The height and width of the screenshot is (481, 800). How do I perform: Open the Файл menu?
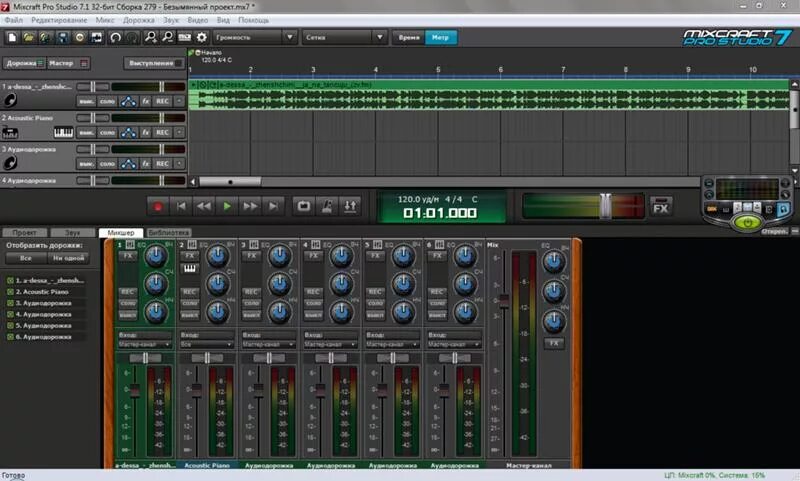[x=14, y=20]
